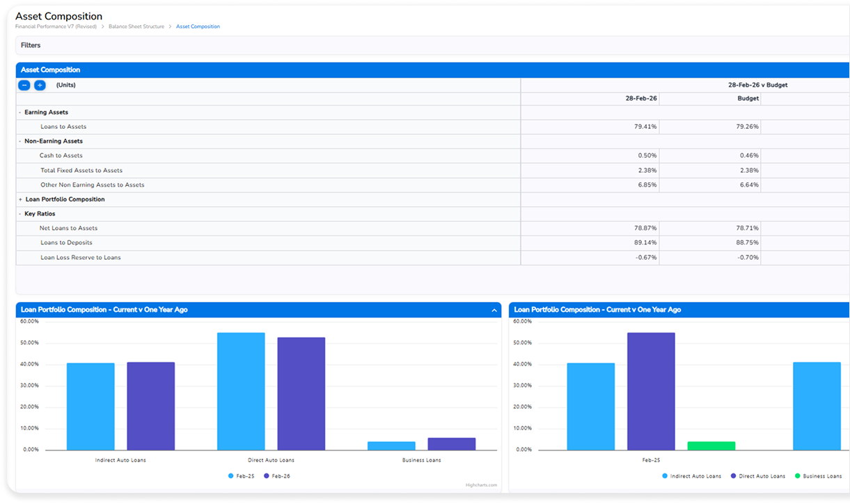Select the Feb-26 Business Loans bar
Screen dimensions: 850x504
click(451, 444)
